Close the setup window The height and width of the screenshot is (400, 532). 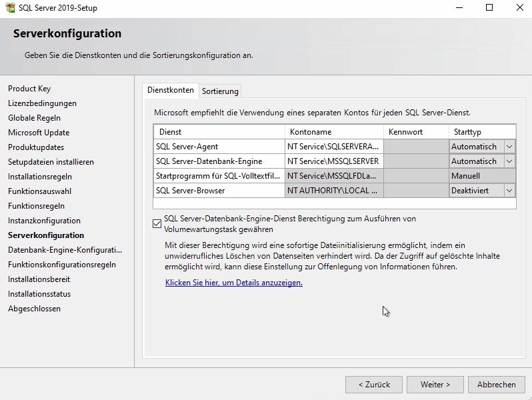point(519,8)
